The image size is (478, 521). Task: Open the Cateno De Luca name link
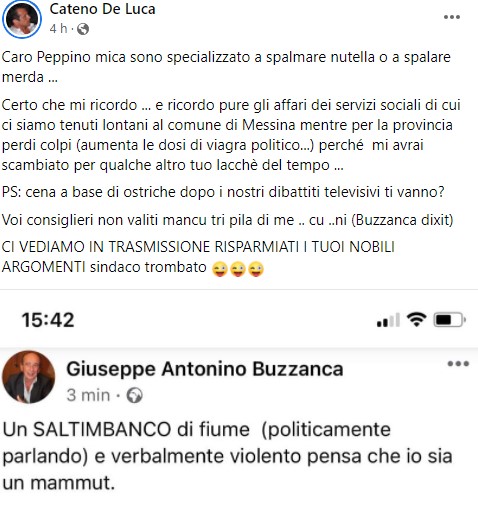coord(103,9)
